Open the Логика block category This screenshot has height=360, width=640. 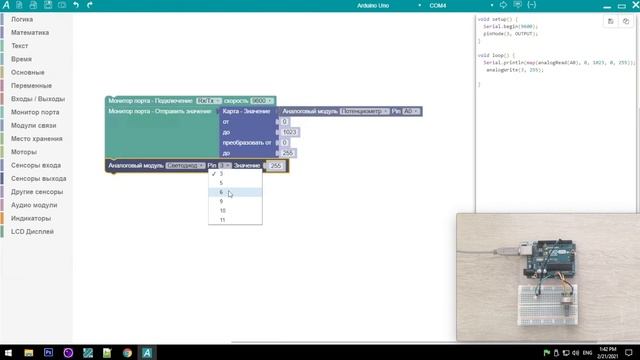pos(22,19)
